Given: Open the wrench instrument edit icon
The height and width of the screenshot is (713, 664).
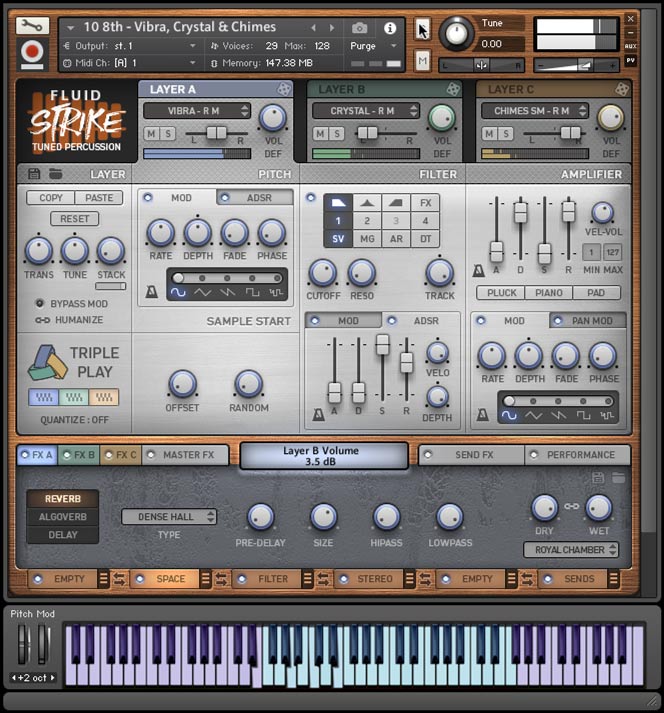Looking at the screenshot, I should pyautogui.click(x=32, y=25).
